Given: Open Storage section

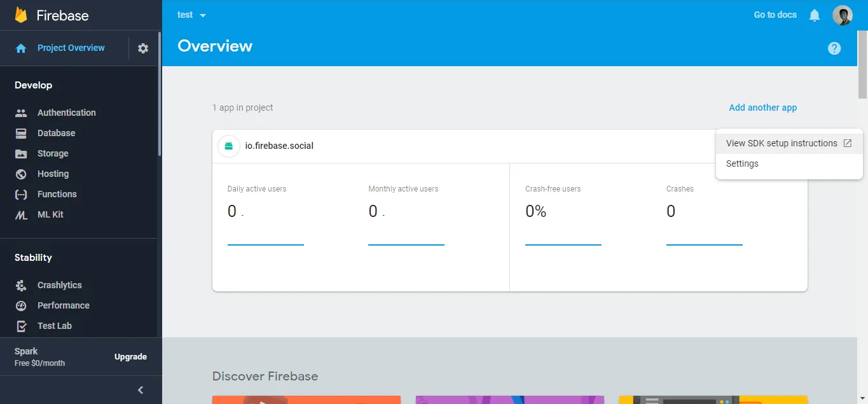Looking at the screenshot, I should [53, 153].
